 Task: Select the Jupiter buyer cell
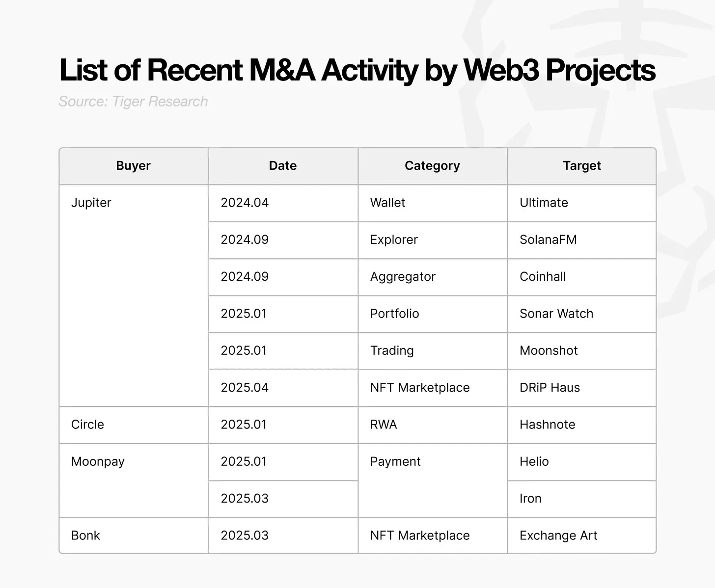pyautogui.click(x=91, y=203)
